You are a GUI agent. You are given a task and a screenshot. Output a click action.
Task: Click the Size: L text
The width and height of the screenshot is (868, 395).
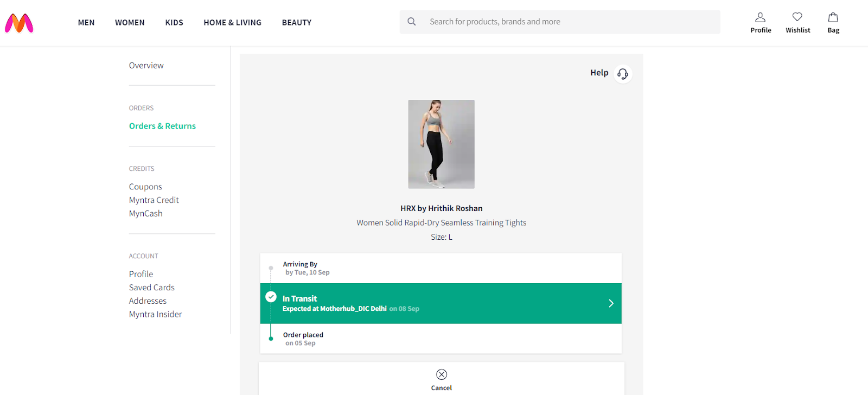[442, 237]
